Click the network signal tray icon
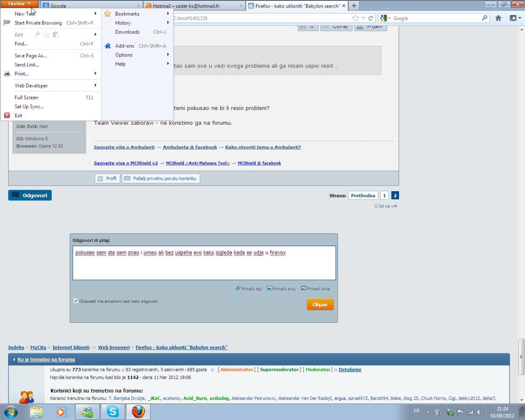This screenshot has width=525, height=420. [470, 412]
